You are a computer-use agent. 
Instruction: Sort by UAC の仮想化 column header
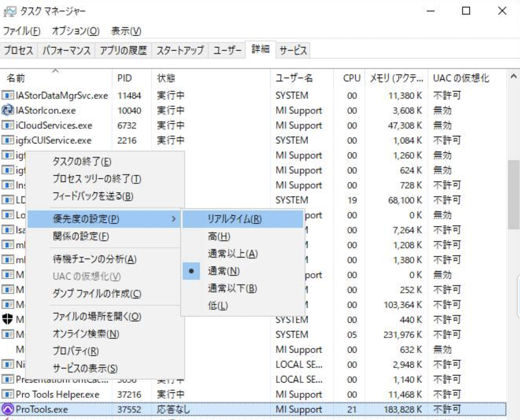pos(468,78)
